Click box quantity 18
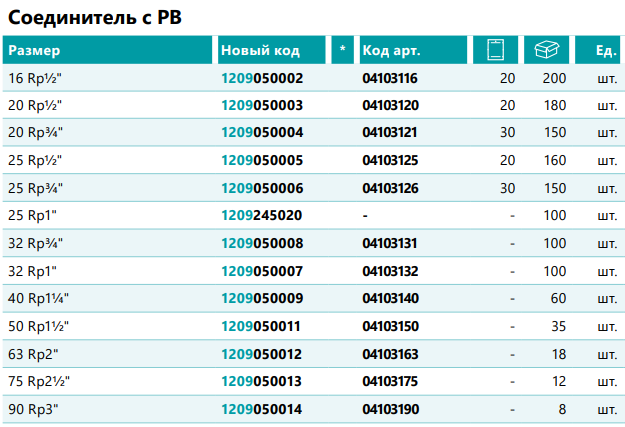Screen dimensions: 625x427 click(x=559, y=354)
